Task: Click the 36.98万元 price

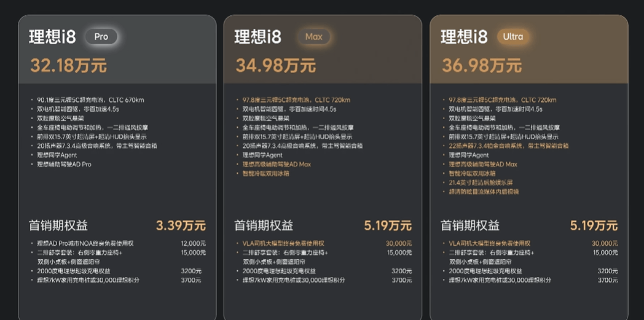Action: pyautogui.click(x=482, y=66)
